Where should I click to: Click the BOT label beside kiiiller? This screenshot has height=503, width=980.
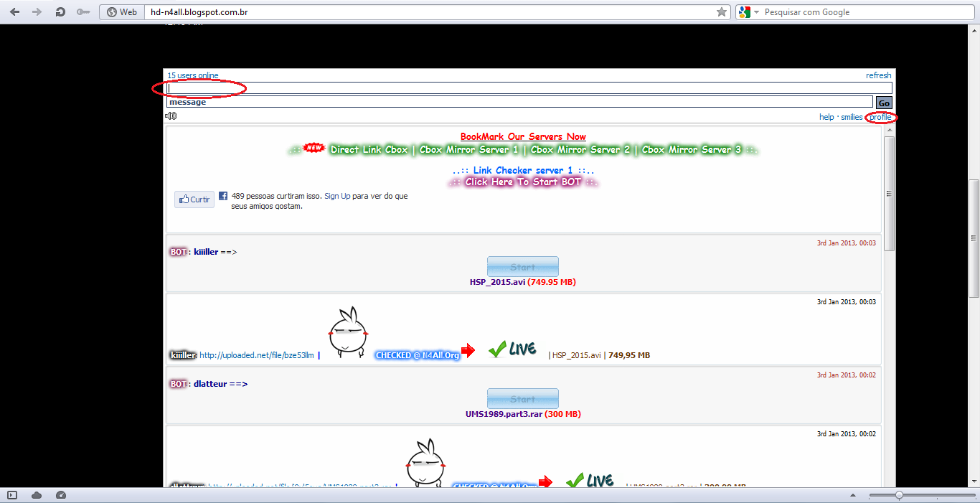[x=179, y=252]
